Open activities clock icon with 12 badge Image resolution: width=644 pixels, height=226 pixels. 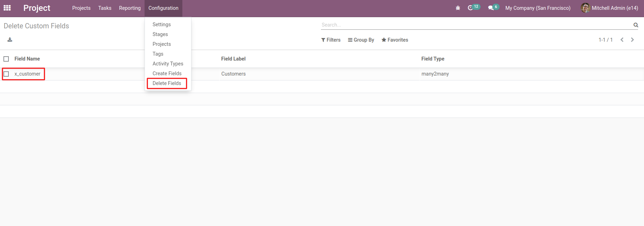(474, 7)
